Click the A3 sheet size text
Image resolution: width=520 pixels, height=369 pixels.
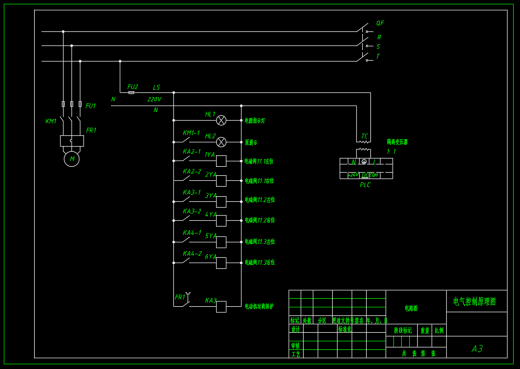(477, 349)
